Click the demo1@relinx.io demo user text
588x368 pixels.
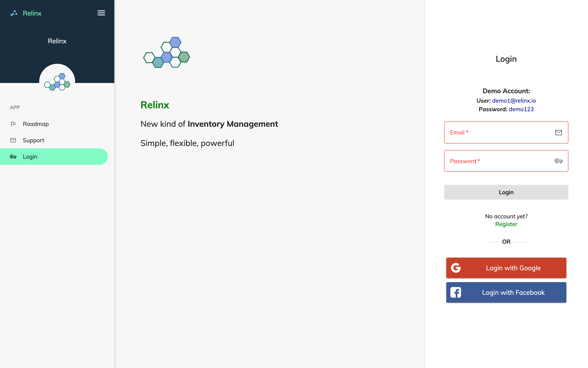pos(514,101)
